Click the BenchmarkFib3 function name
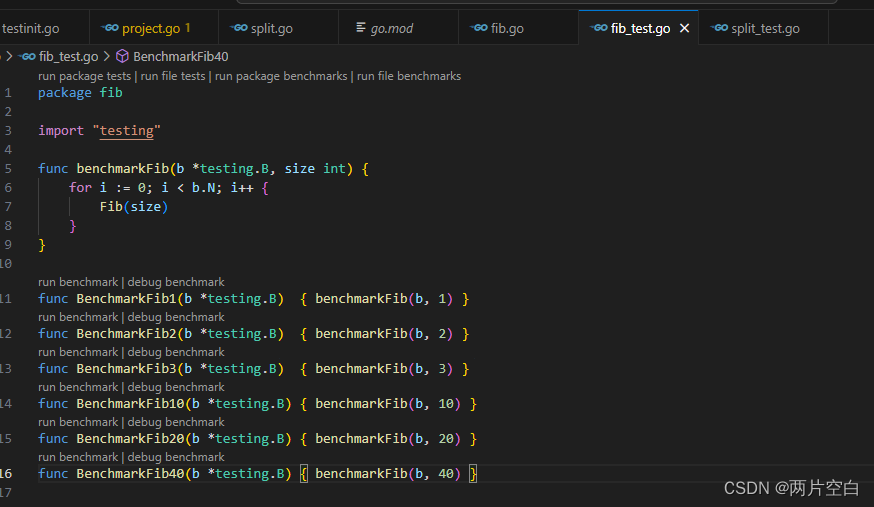Viewport: 874px width, 507px height. click(127, 369)
